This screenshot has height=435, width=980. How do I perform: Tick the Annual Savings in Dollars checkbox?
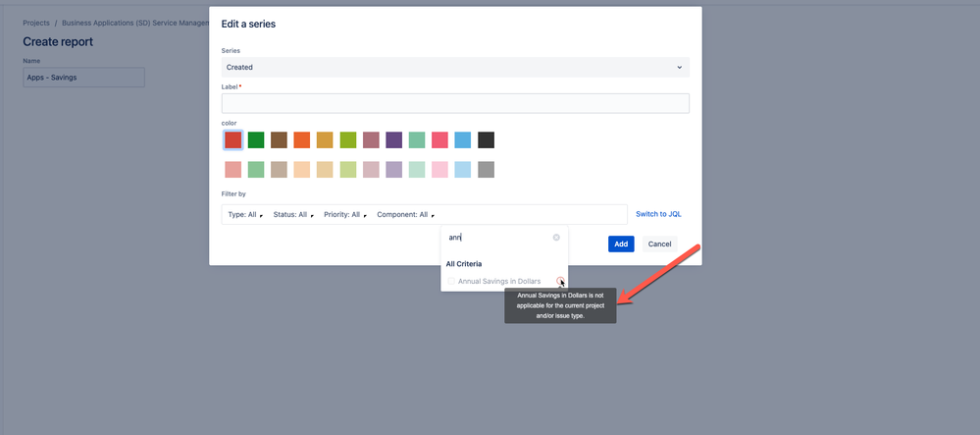[451, 282]
